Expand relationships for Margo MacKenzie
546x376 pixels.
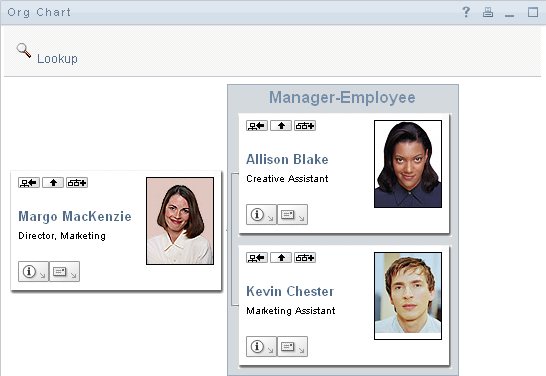click(77, 182)
